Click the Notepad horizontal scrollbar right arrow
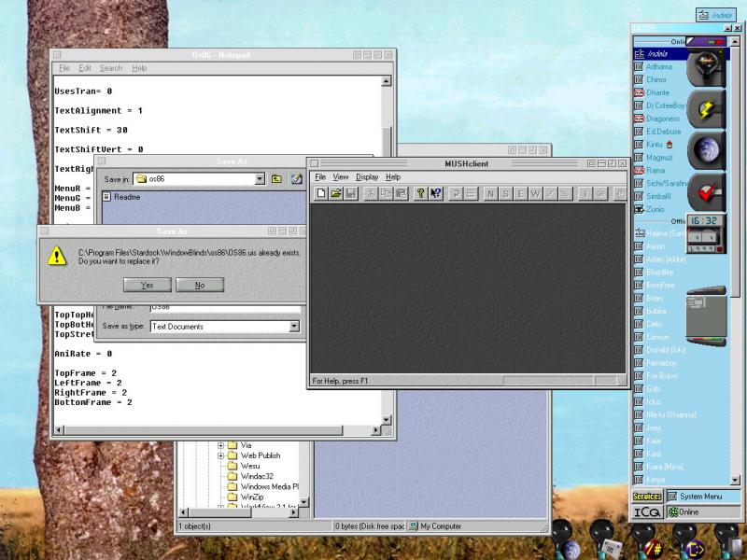747x560 pixels. pyautogui.click(x=375, y=430)
